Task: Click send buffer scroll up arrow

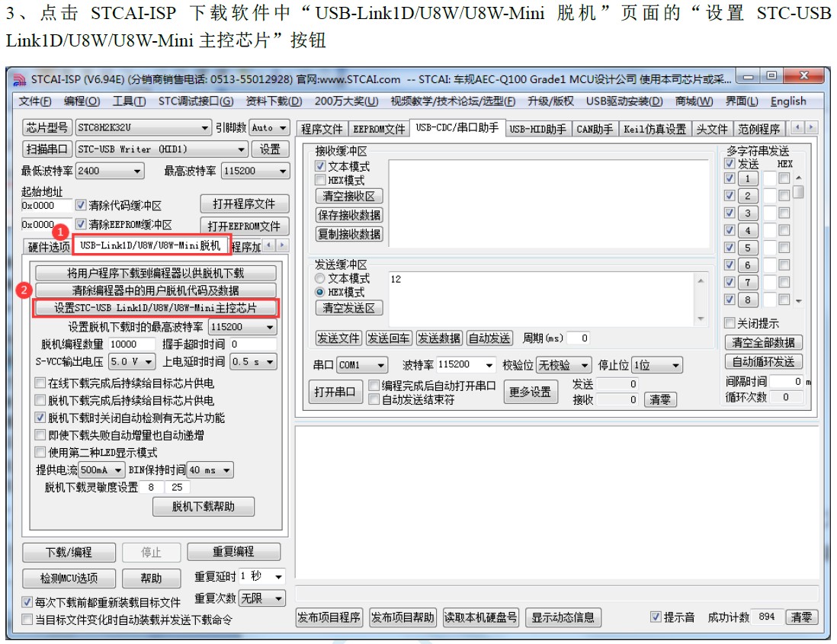Action: (x=701, y=280)
